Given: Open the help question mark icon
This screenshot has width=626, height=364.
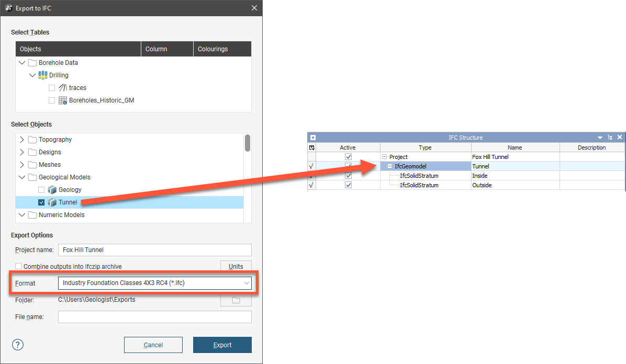Looking at the screenshot, I should 18,345.
